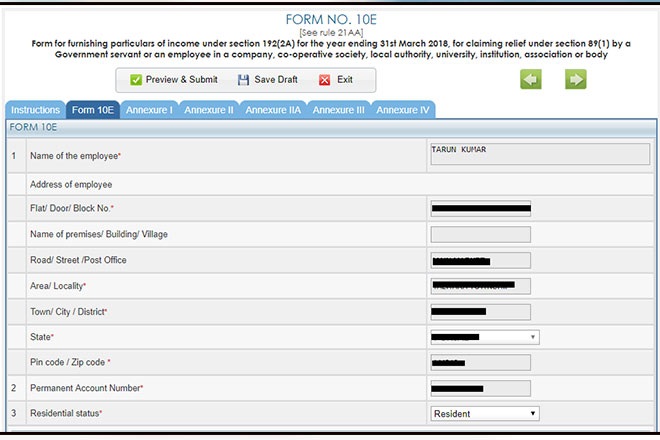Click the green checkmark Preview & Submit icon

coord(136,80)
